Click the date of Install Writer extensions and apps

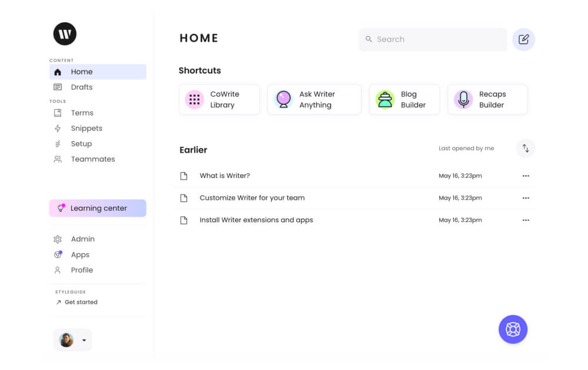click(x=460, y=220)
